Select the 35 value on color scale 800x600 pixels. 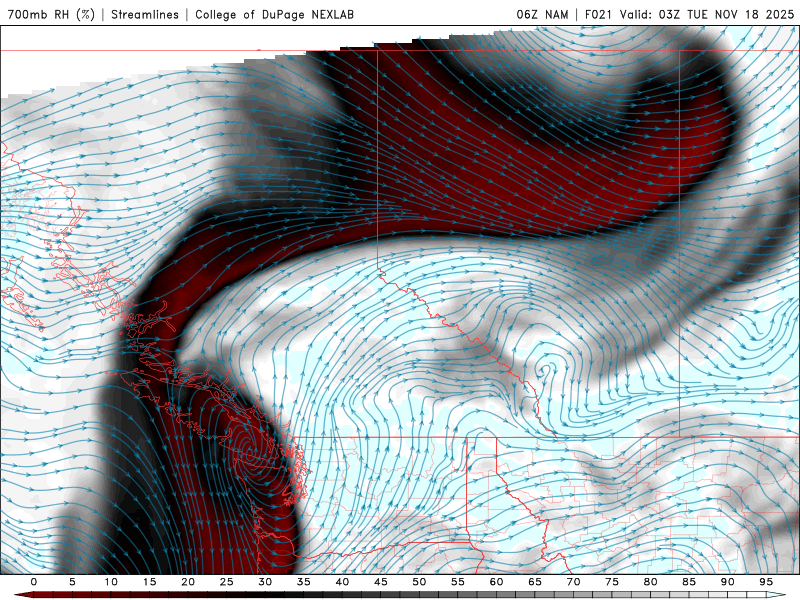[304, 582]
